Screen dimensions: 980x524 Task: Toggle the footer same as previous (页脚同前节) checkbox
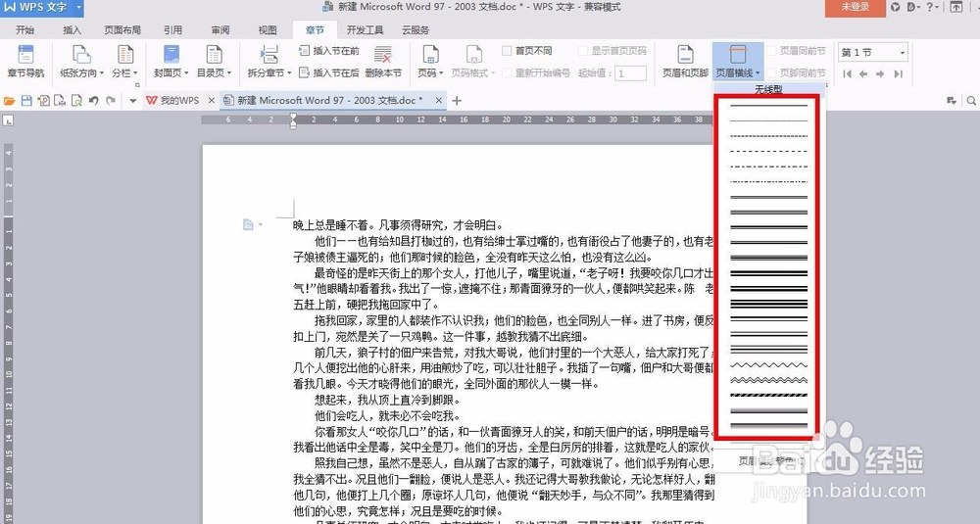771,73
